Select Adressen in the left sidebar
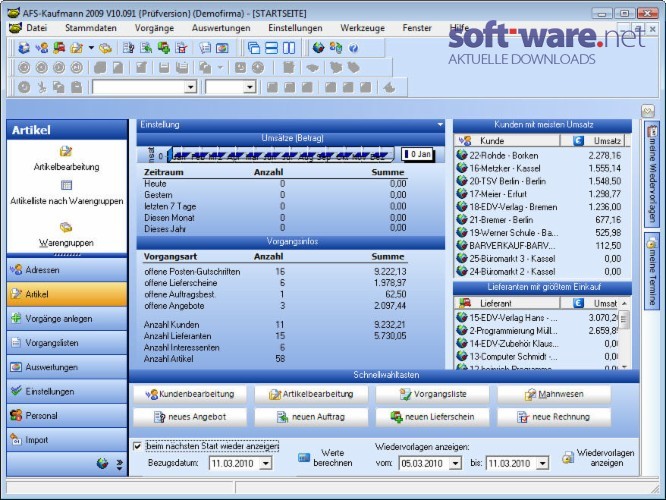Image resolution: width=666 pixels, height=500 pixels. pyautogui.click(x=67, y=270)
